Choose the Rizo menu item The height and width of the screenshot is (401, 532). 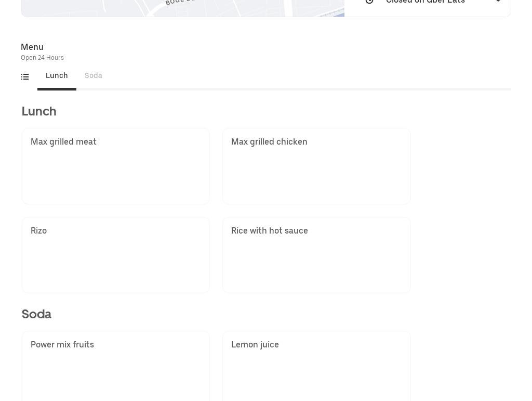115,255
